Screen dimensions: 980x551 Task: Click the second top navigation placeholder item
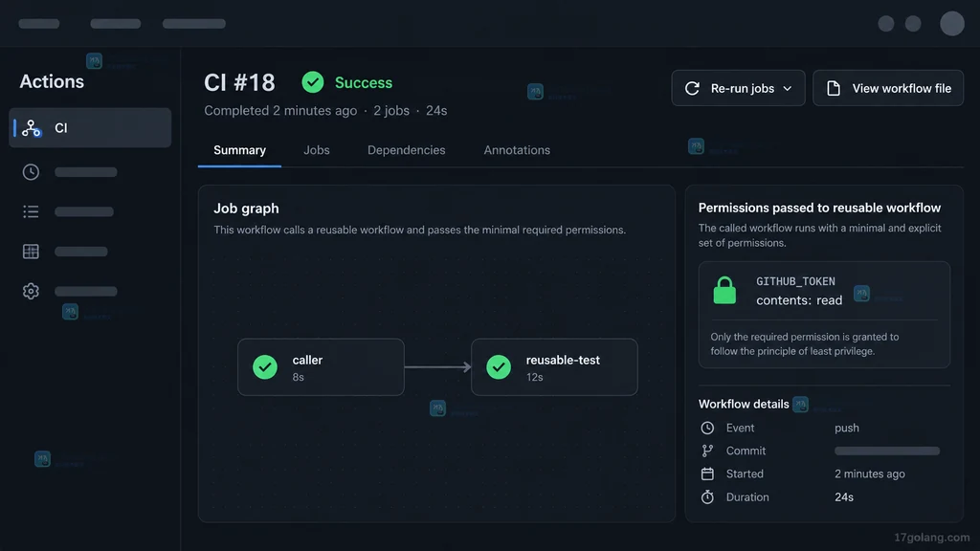click(116, 24)
